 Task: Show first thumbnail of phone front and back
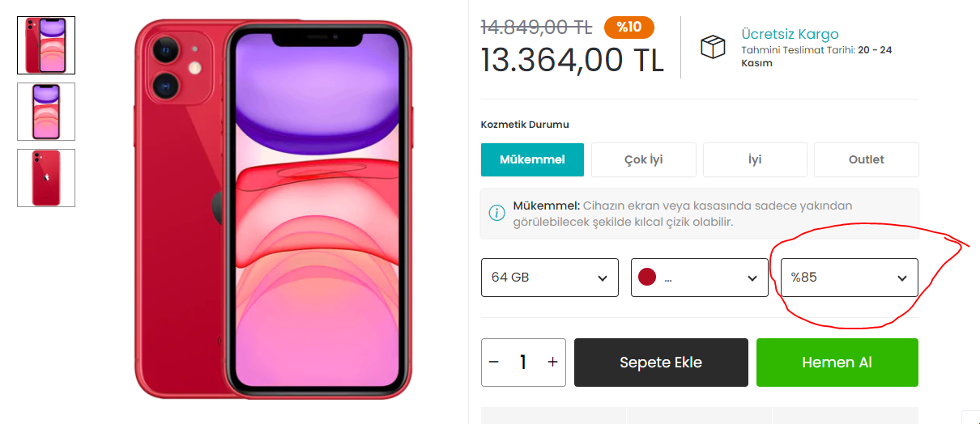coord(46,45)
